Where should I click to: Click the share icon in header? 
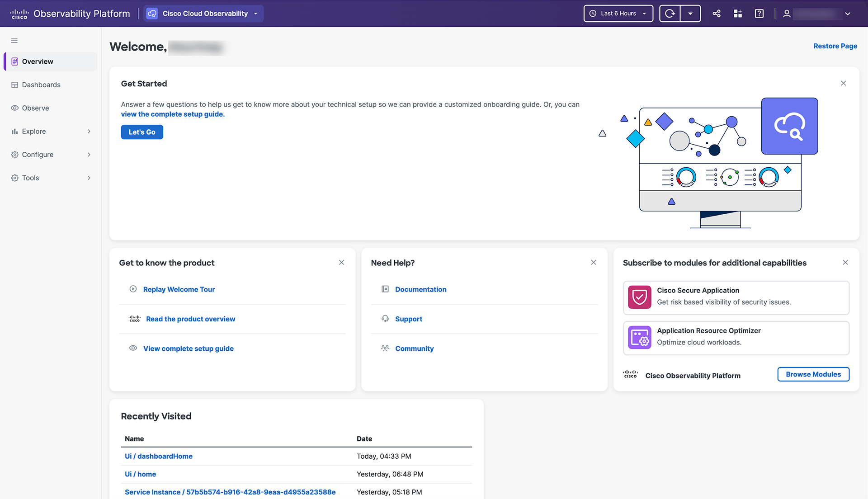pos(717,14)
